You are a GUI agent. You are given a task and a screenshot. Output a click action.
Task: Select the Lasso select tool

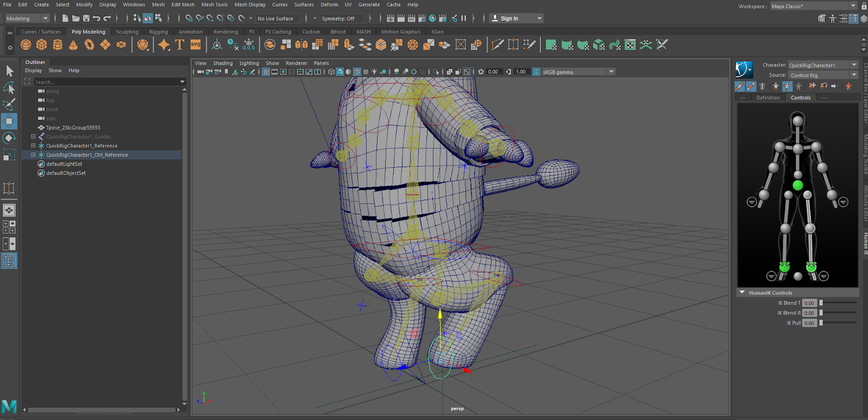point(9,87)
